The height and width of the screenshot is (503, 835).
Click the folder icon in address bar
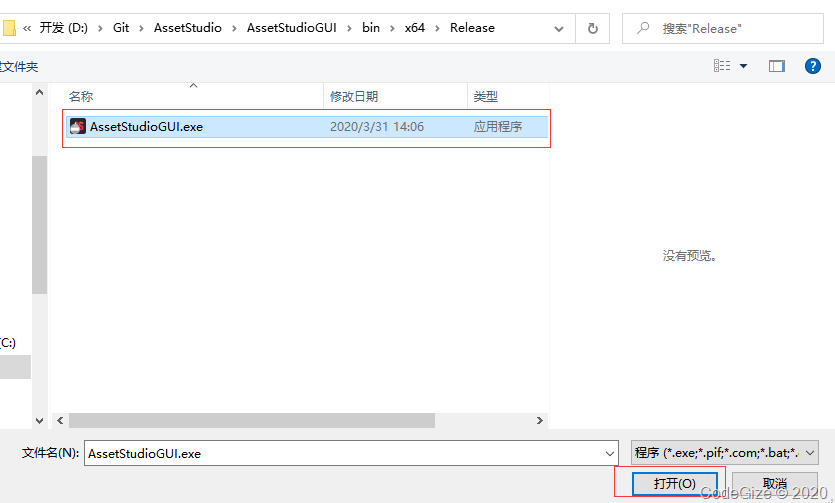8,28
